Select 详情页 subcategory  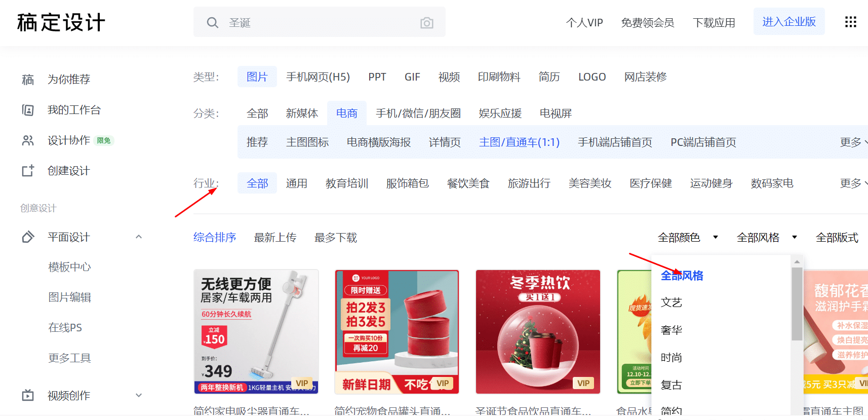[x=445, y=142]
